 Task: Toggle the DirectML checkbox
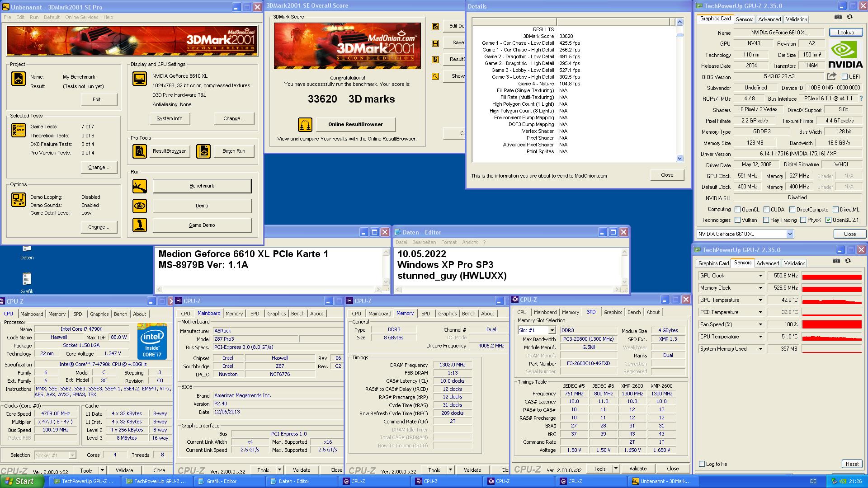(x=836, y=210)
